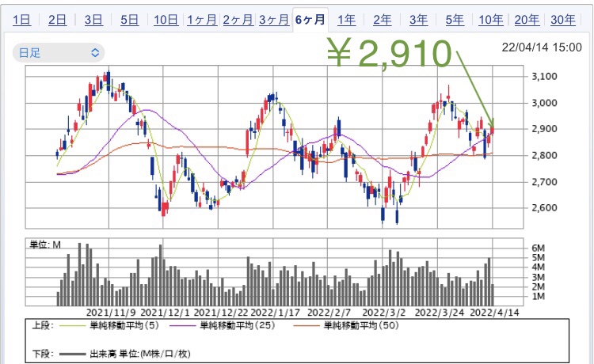
Task: Click the active 6ヶ月 tab
Action: (x=310, y=20)
